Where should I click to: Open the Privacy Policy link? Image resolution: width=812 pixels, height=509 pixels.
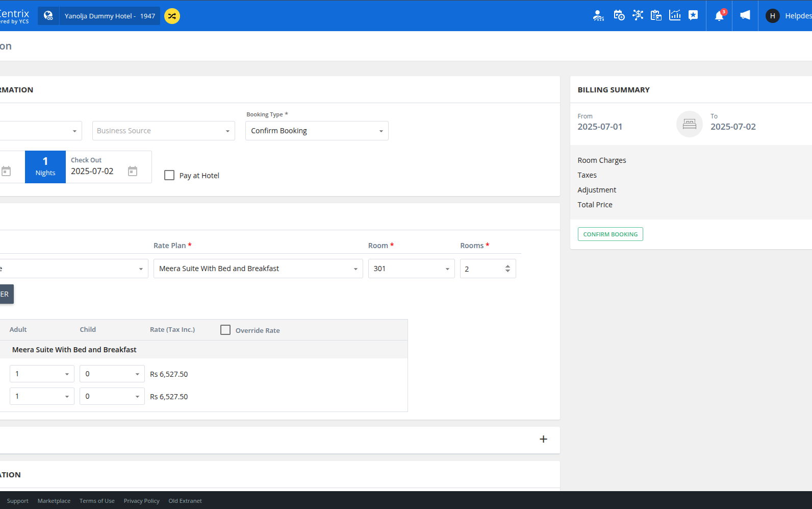tap(141, 501)
